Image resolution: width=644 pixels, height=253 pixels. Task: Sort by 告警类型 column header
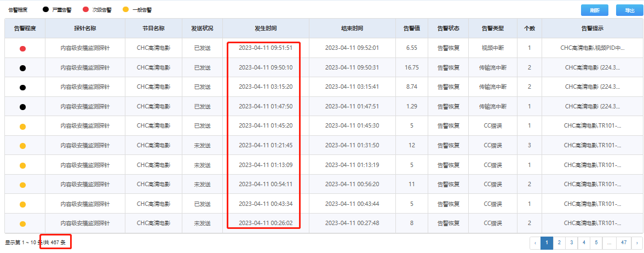point(492,28)
